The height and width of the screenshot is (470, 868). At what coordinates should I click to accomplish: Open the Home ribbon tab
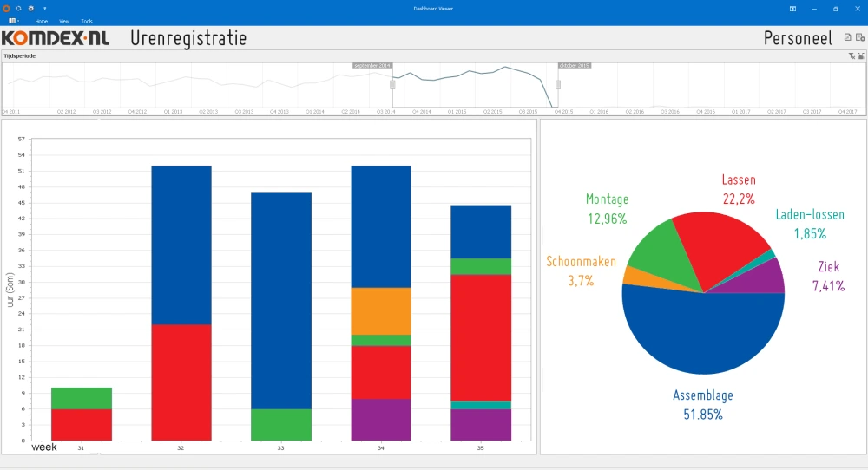click(42, 20)
